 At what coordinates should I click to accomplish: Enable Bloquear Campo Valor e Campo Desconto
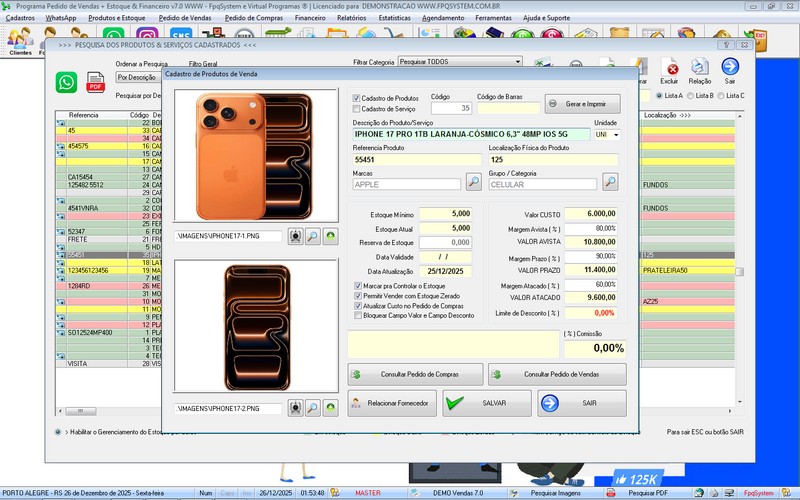(x=359, y=315)
